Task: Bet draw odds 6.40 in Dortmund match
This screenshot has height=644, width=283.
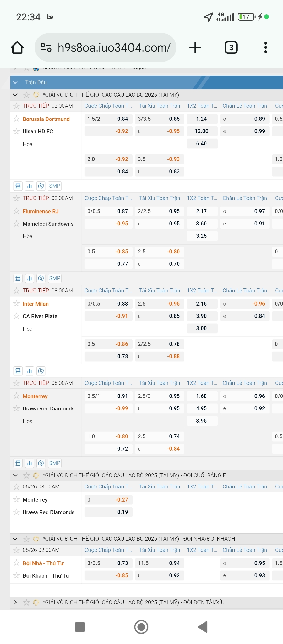Action: click(202, 143)
